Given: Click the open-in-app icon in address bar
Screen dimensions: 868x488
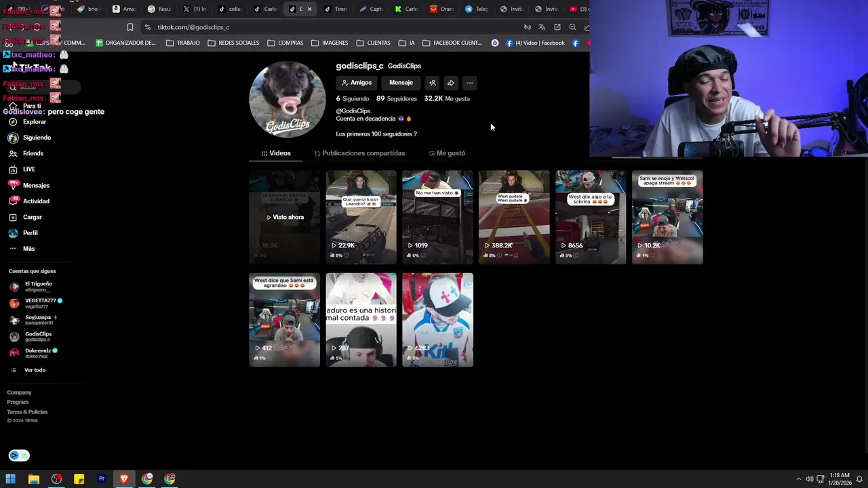Looking at the screenshot, I should point(557,27).
